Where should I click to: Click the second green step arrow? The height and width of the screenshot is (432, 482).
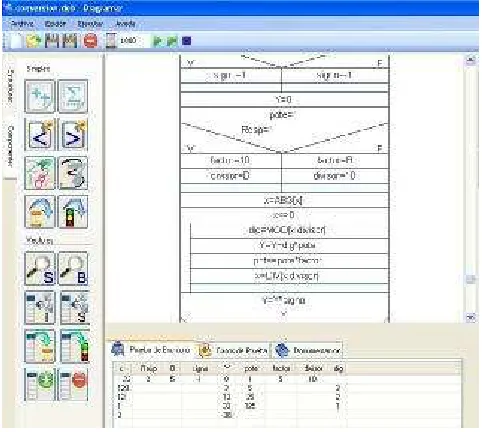[x=172, y=41]
